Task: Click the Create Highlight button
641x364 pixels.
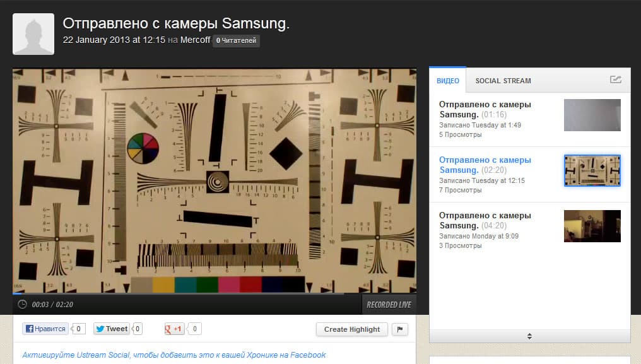Action: pyautogui.click(x=352, y=329)
